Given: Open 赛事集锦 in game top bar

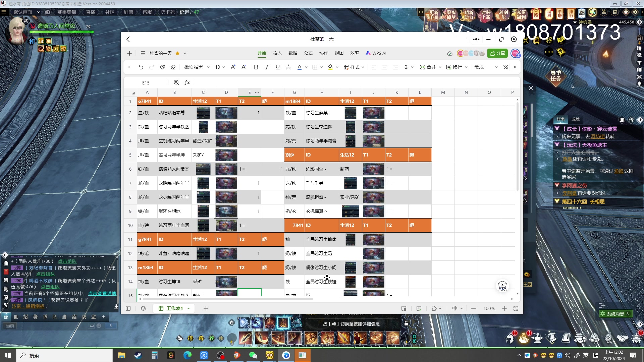Looking at the screenshot, I should point(67,12).
